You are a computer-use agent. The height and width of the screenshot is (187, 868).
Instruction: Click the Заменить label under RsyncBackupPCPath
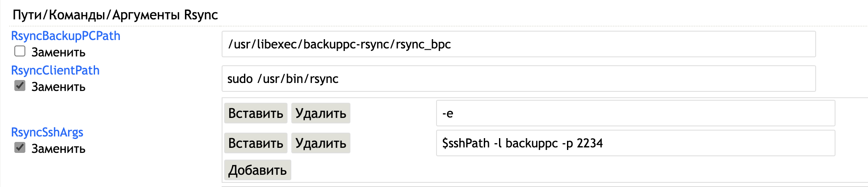click(x=58, y=52)
